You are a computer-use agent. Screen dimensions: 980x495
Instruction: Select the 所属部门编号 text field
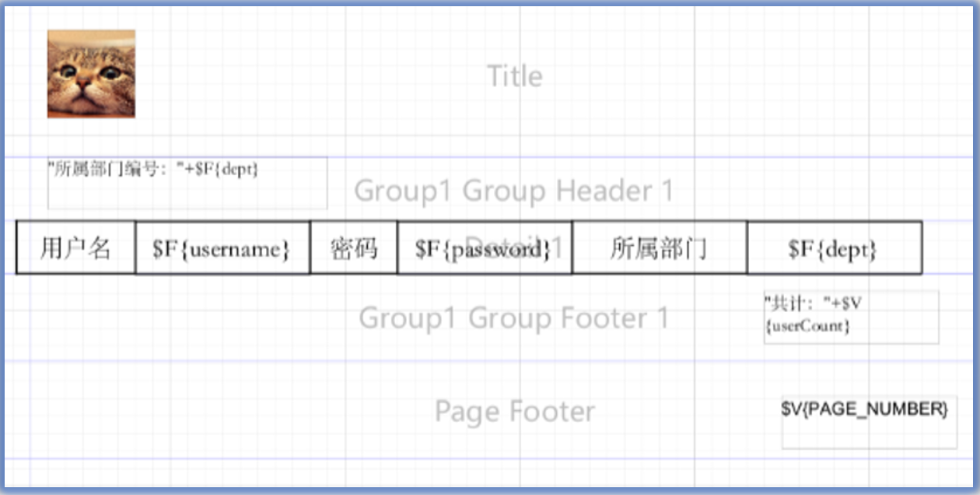pos(187,184)
